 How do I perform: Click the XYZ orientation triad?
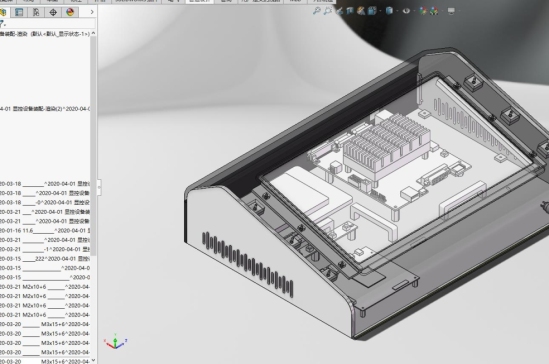pos(116,342)
